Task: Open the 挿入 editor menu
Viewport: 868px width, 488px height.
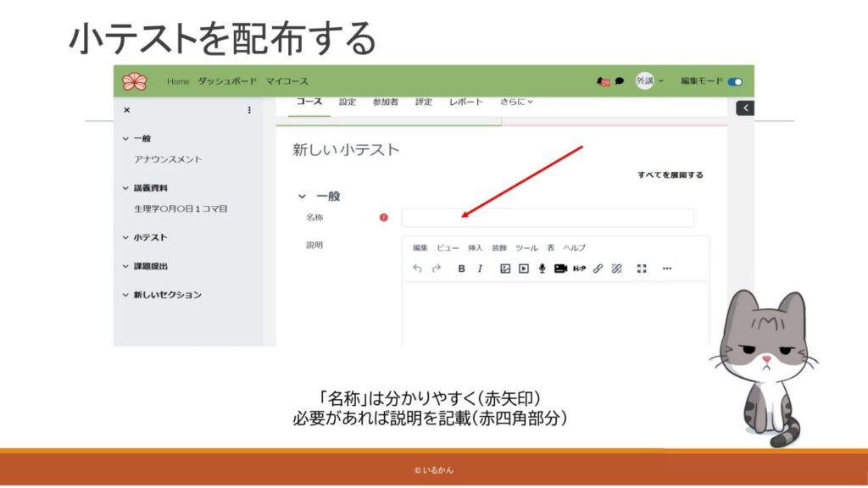Action: tap(476, 247)
